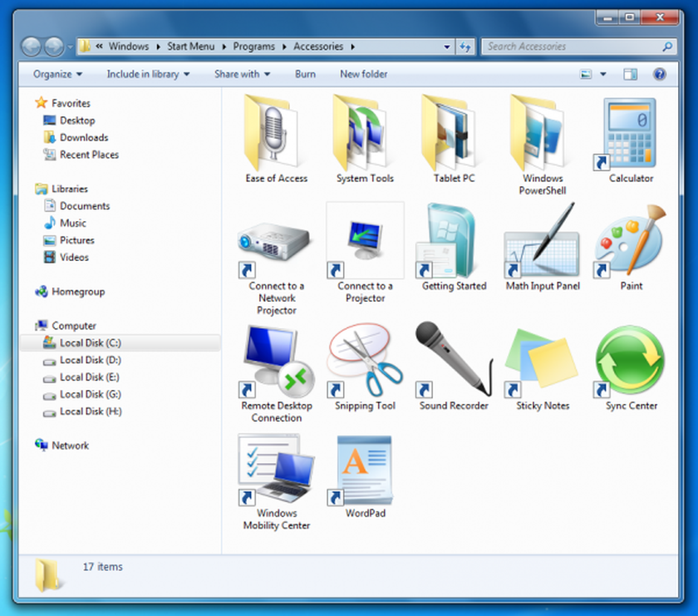The width and height of the screenshot is (698, 616).
Task: Toggle the preview pane button
Action: click(x=631, y=74)
